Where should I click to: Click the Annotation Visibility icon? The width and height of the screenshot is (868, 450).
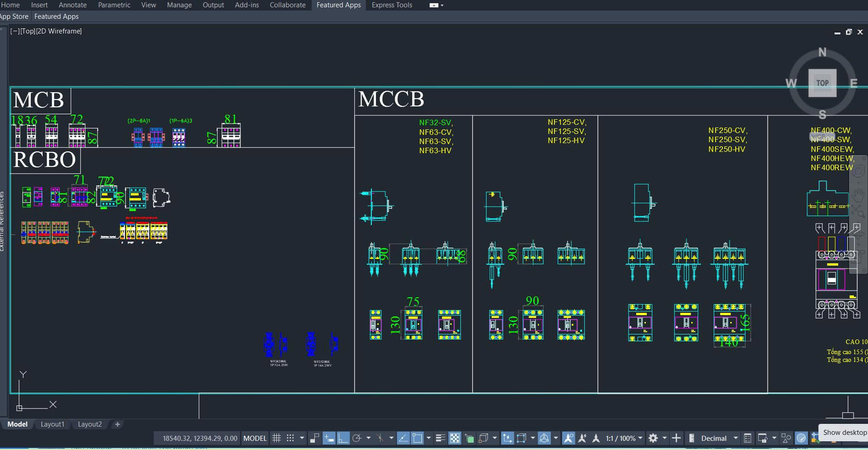(x=569, y=438)
